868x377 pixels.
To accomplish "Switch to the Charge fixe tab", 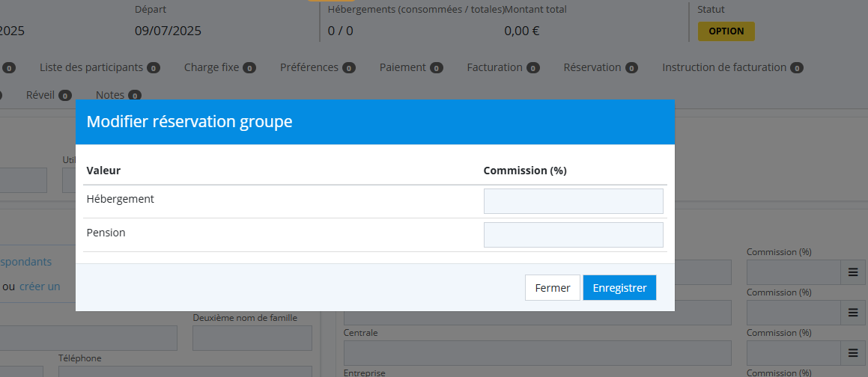I will pyautogui.click(x=212, y=67).
